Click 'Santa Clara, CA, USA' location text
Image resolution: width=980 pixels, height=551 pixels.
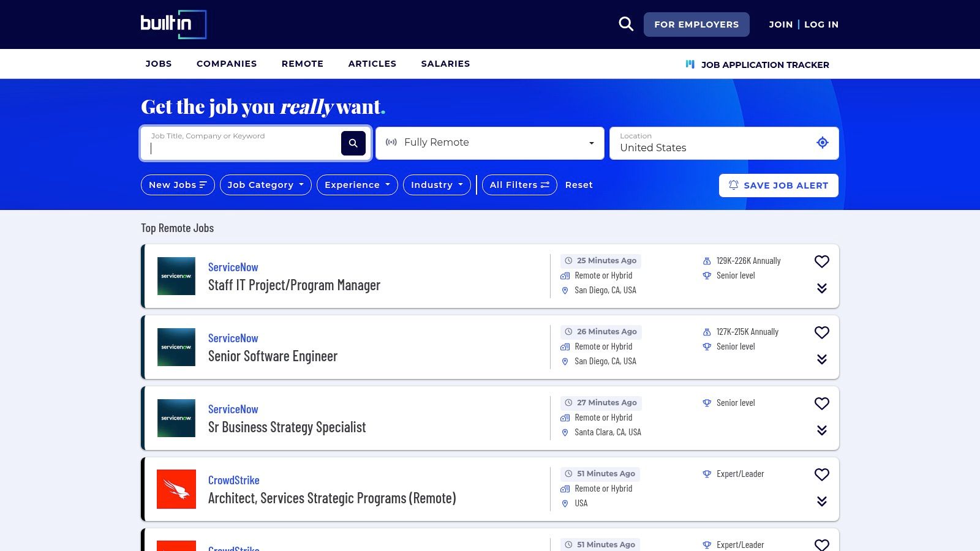(608, 432)
